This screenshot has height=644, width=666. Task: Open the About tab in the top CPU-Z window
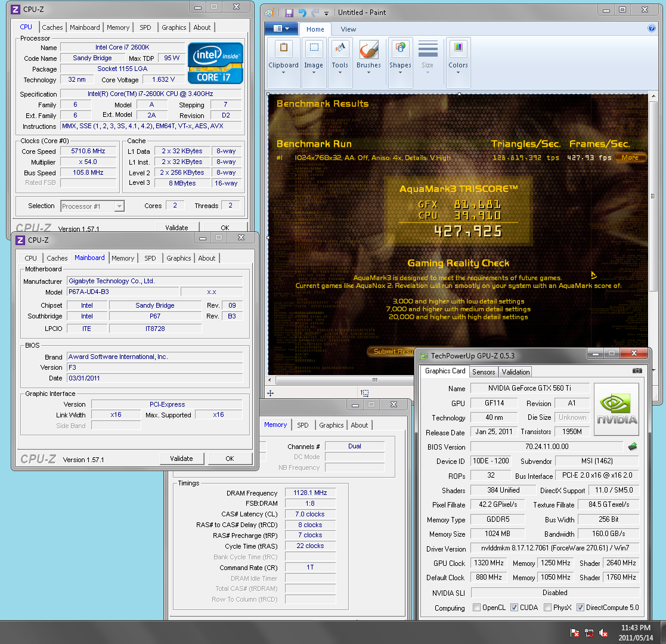pos(202,27)
